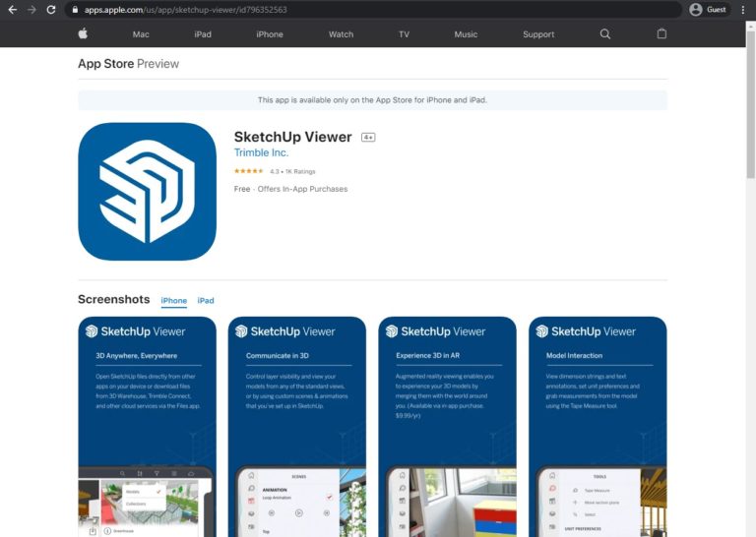Image resolution: width=756 pixels, height=537 pixels.
Task: Click the browser forward arrow
Action: tap(31, 10)
